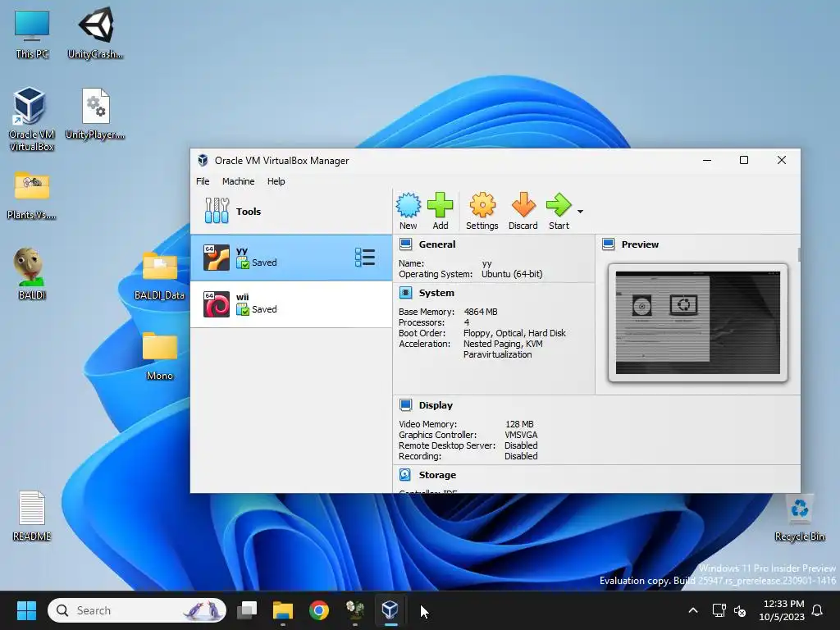840x630 pixels.
Task: Click the Storage section header
Action: [x=437, y=475]
